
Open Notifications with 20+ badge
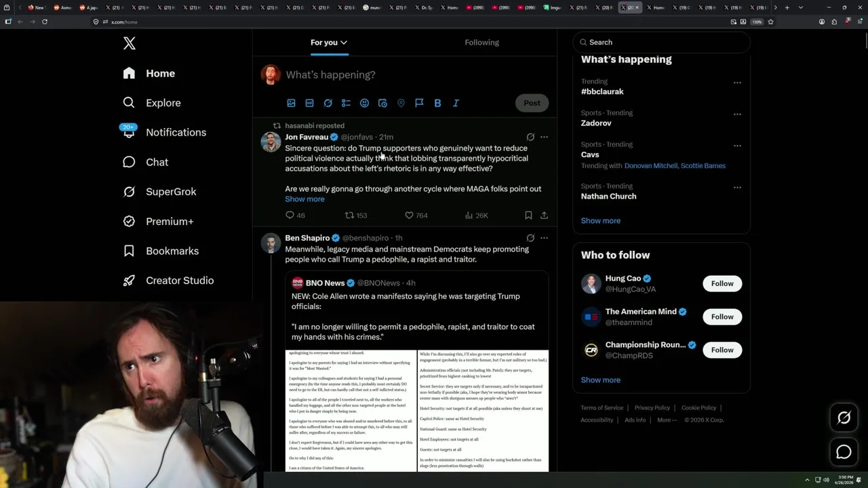point(163,132)
